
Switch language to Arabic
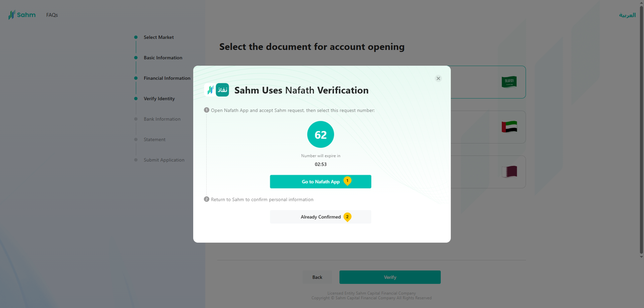[x=627, y=15]
